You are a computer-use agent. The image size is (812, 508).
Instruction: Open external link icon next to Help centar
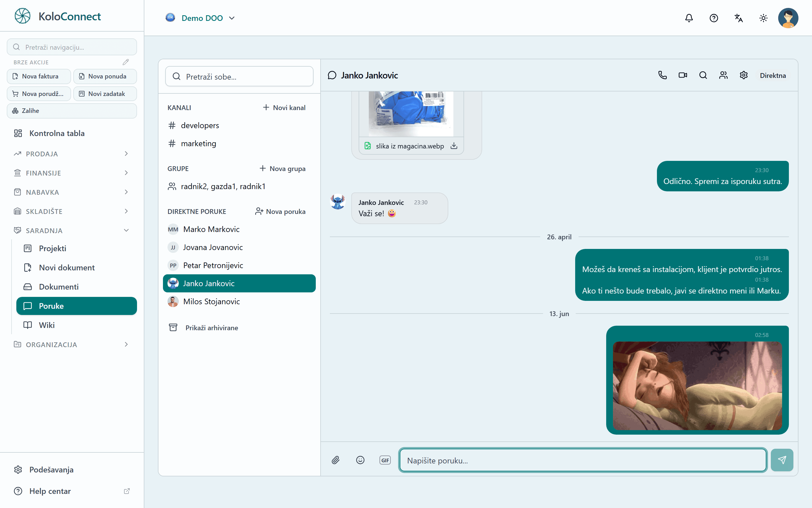[x=127, y=491]
